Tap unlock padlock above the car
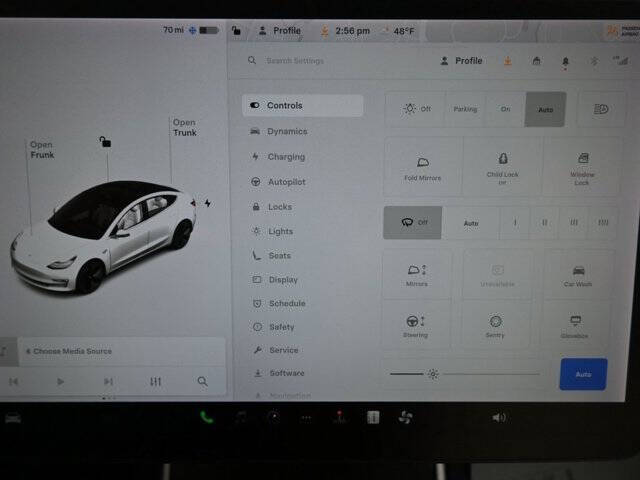This screenshot has width=640, height=480. (105, 142)
